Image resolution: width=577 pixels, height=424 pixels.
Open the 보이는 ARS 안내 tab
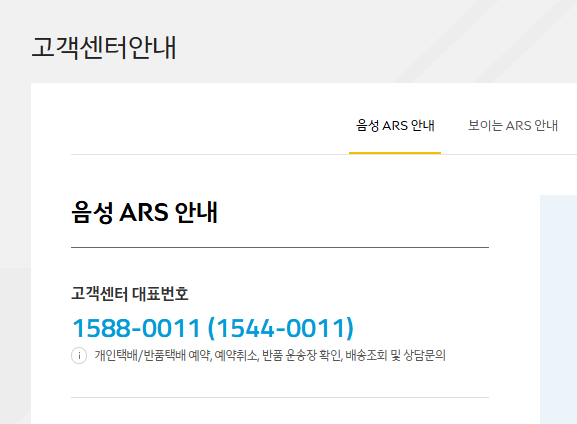click(513, 126)
